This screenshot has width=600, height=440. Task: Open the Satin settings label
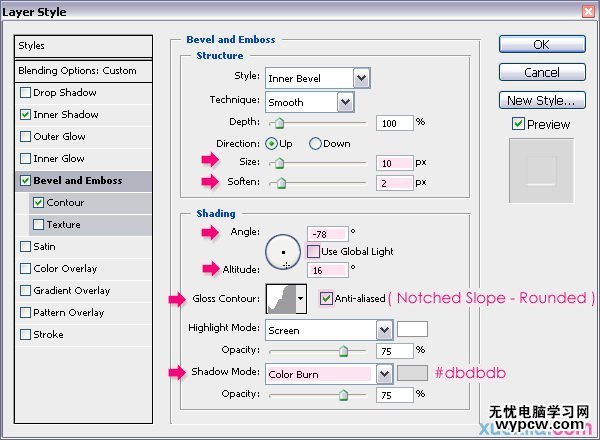click(x=44, y=246)
